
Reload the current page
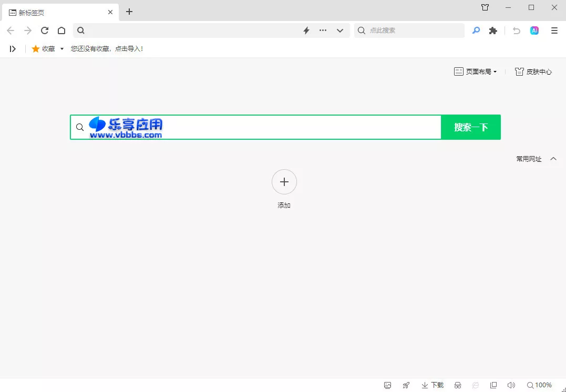click(44, 30)
